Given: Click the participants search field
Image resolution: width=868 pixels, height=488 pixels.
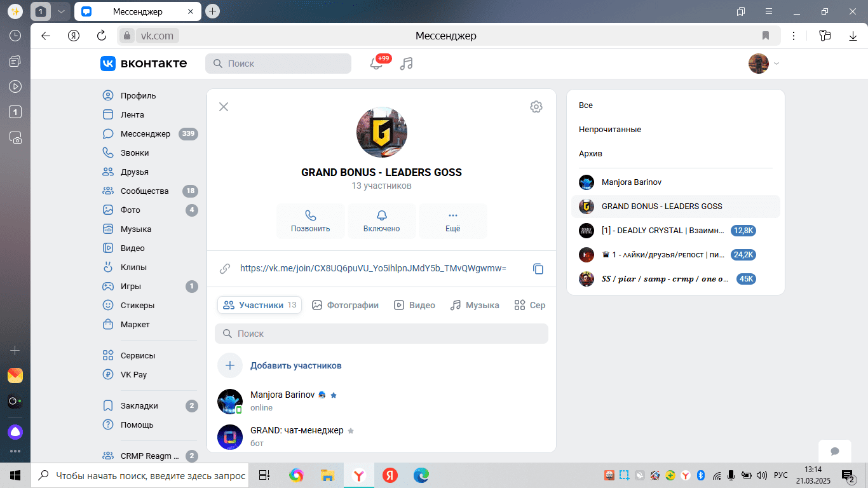Looking at the screenshot, I should [x=381, y=334].
